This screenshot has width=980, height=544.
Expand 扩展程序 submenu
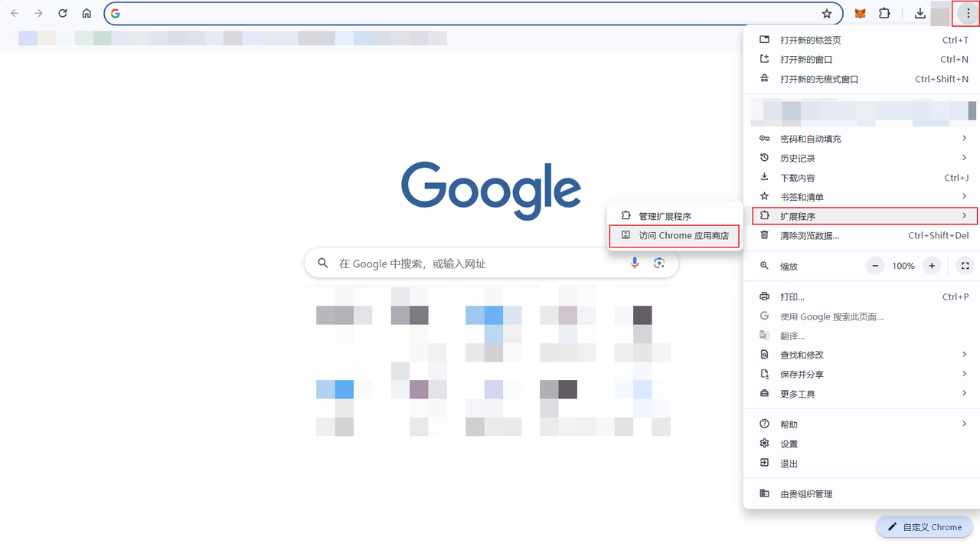coord(864,216)
